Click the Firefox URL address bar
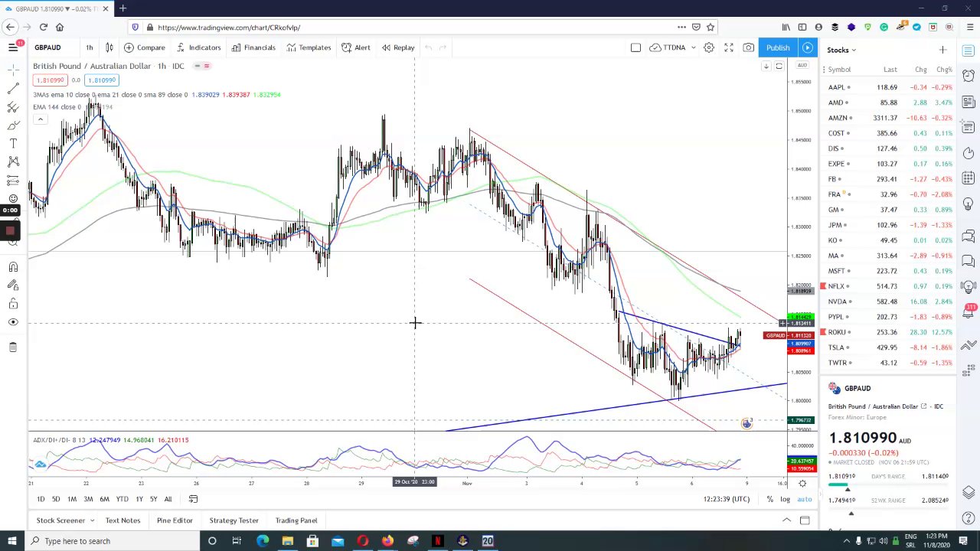Screen dimensions: 980x551 (413, 27)
